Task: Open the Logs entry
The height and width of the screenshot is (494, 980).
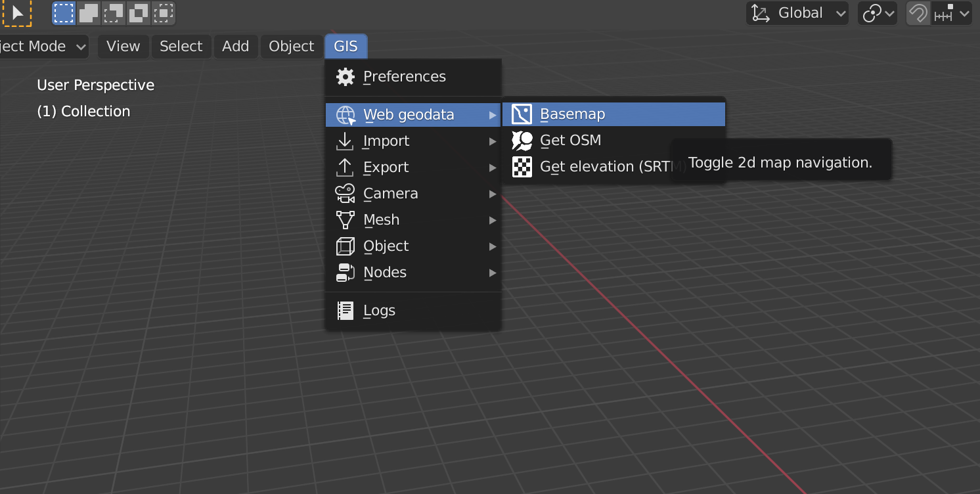Action: tap(414, 311)
